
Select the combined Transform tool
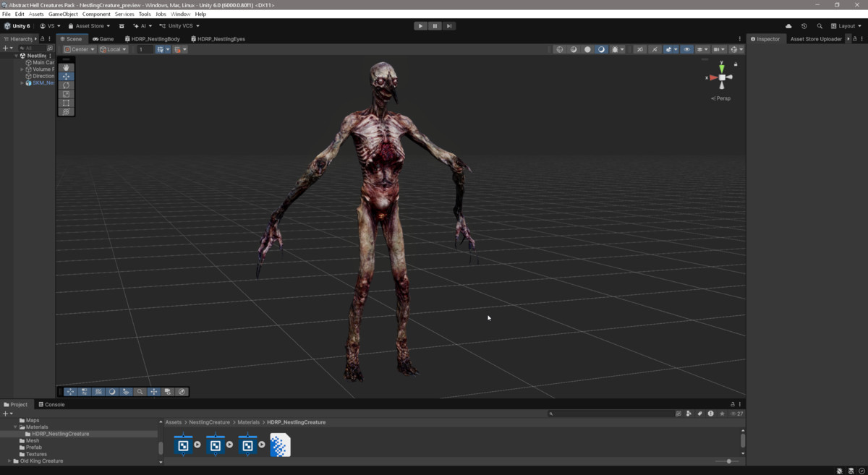[x=67, y=111]
